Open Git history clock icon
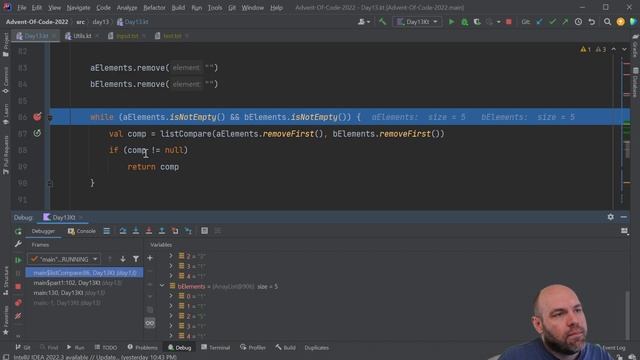The height and width of the screenshot is (360, 640). 578,22
